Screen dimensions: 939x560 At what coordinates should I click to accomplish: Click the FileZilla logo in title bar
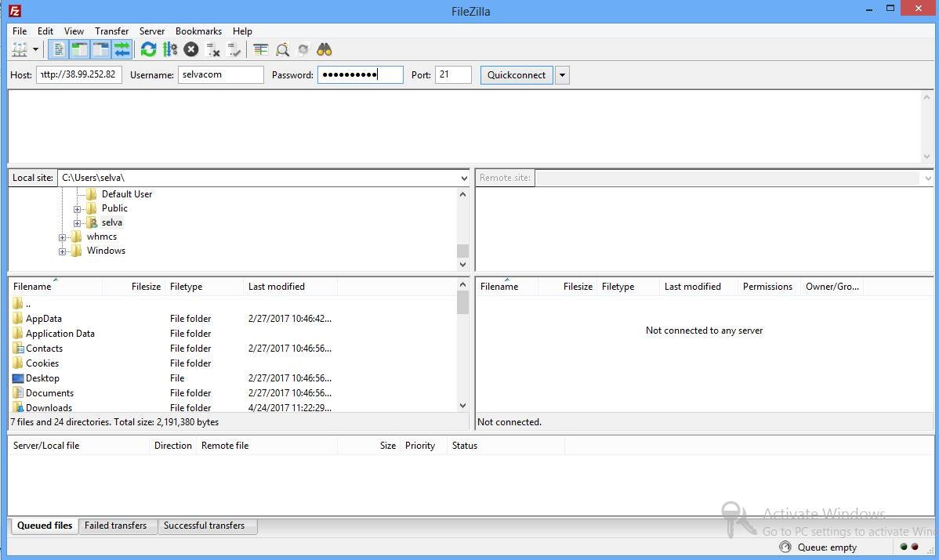[14, 11]
